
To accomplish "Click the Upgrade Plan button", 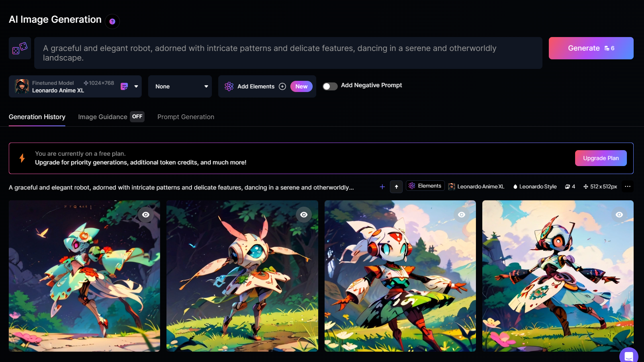I will tap(601, 158).
